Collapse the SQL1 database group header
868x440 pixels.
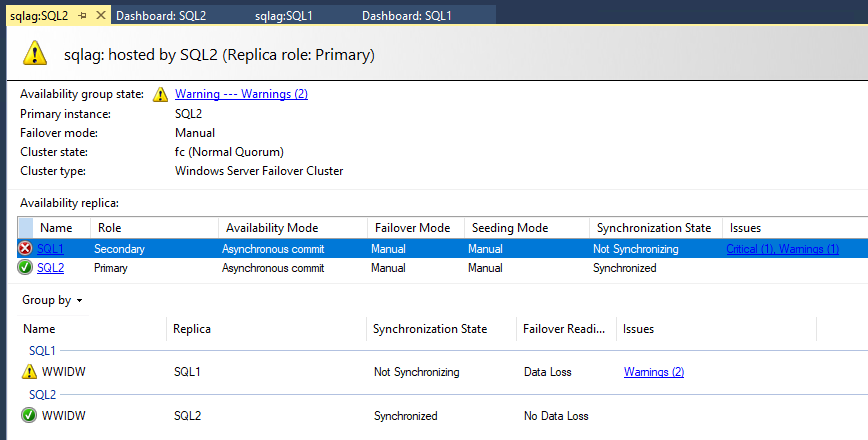click(x=42, y=351)
